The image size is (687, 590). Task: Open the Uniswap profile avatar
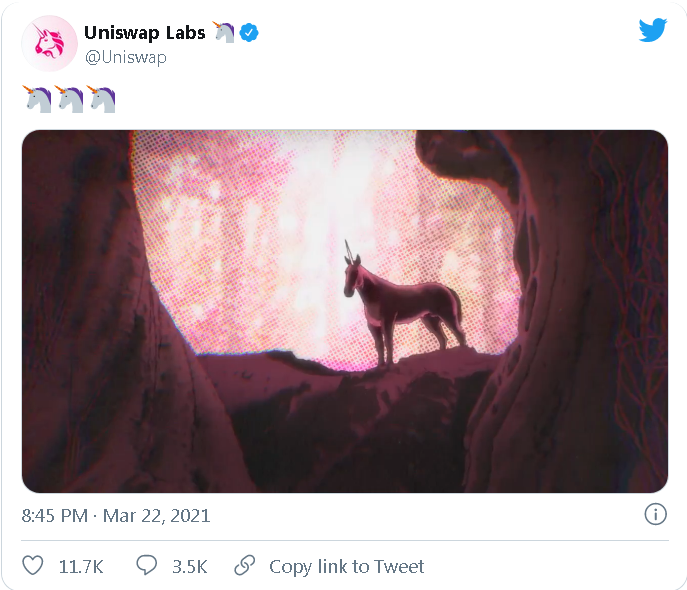pyautogui.click(x=50, y=43)
